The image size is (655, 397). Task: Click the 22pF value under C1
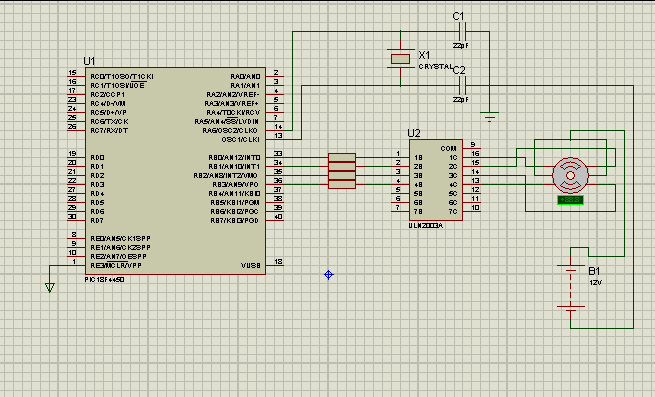[460, 46]
